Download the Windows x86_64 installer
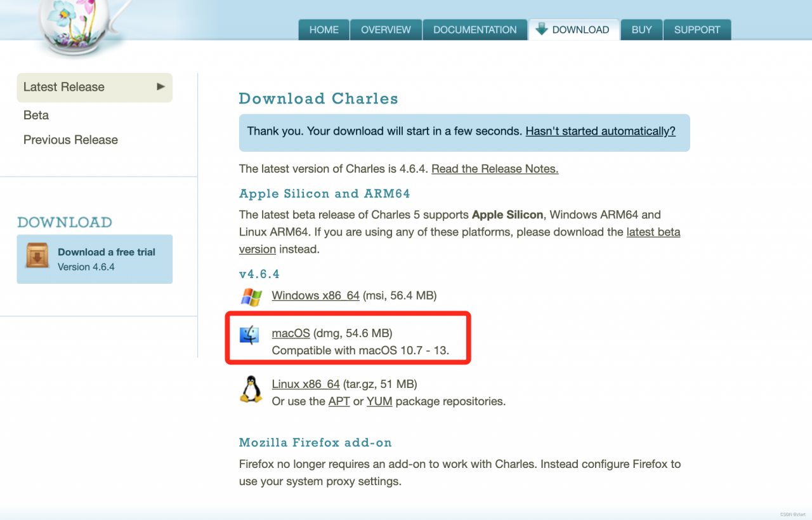The width and height of the screenshot is (812, 520). tap(315, 295)
